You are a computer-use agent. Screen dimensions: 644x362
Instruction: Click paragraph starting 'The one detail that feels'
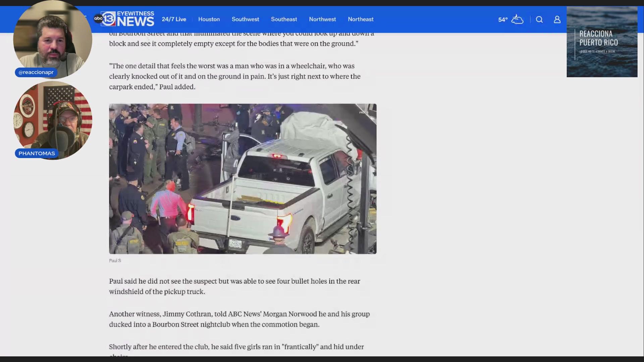(x=235, y=76)
